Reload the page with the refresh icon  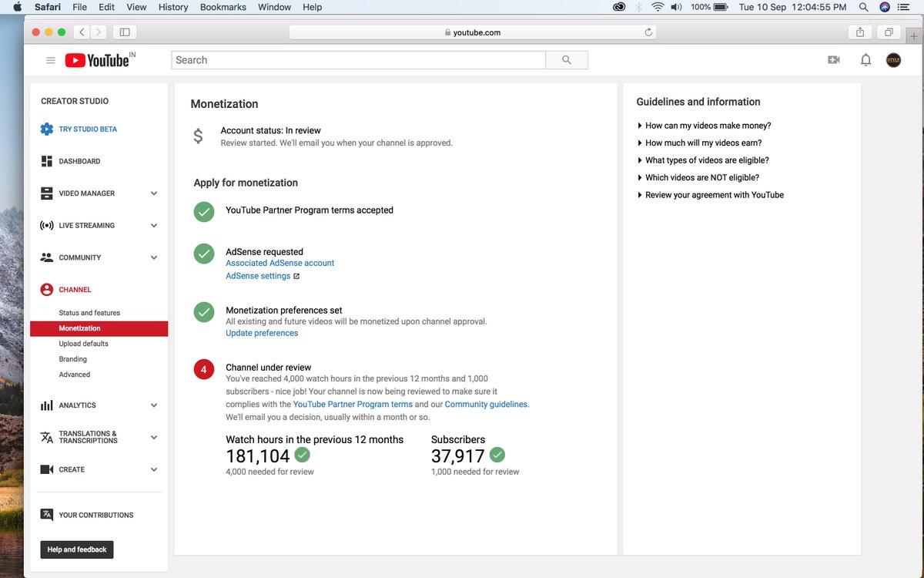point(648,32)
